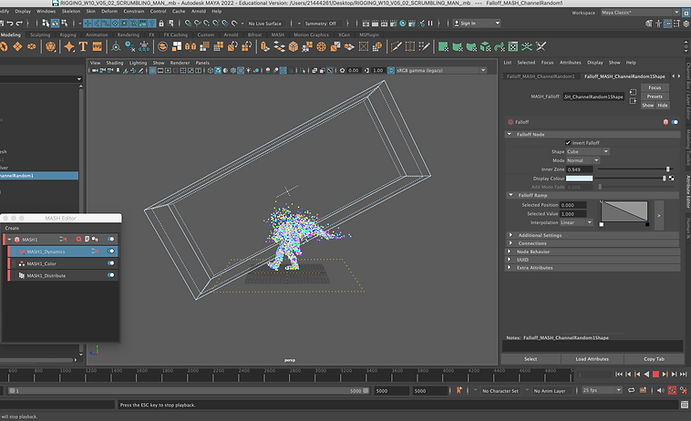691x421 pixels.
Task: Click the Load Attributes button
Action: (x=592, y=359)
